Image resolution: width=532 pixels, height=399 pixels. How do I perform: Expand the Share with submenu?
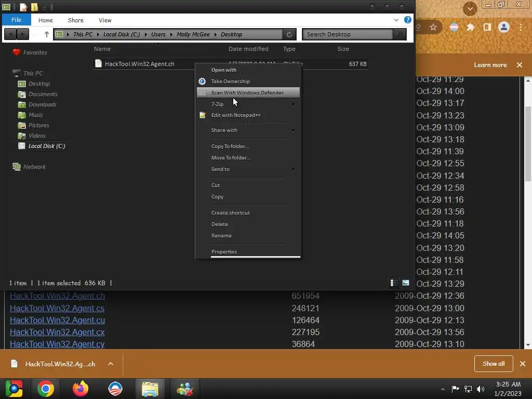coord(248,130)
